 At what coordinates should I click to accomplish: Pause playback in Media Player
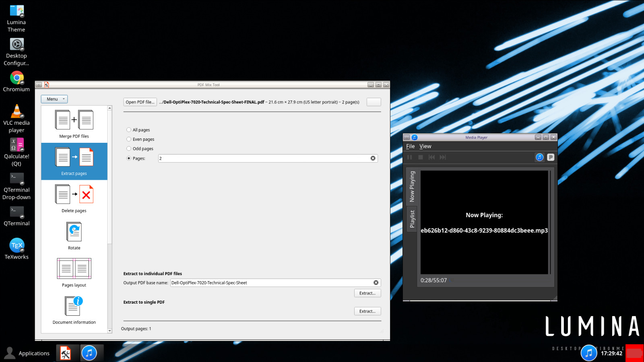tap(409, 157)
